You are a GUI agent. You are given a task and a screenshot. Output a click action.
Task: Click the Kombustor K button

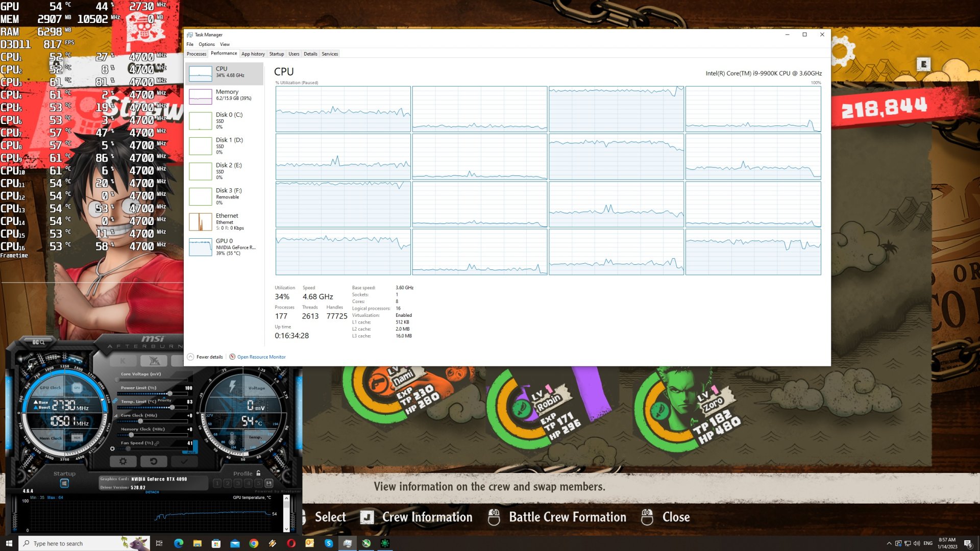tap(123, 361)
